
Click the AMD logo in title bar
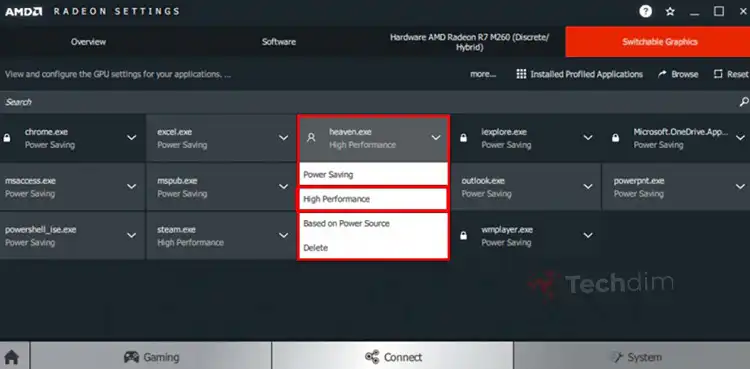[x=23, y=11]
